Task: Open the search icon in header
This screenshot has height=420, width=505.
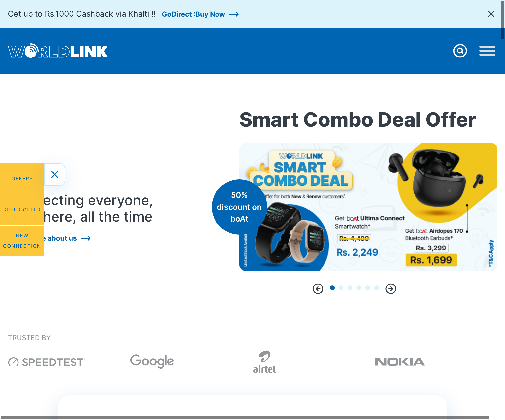Action: click(460, 51)
